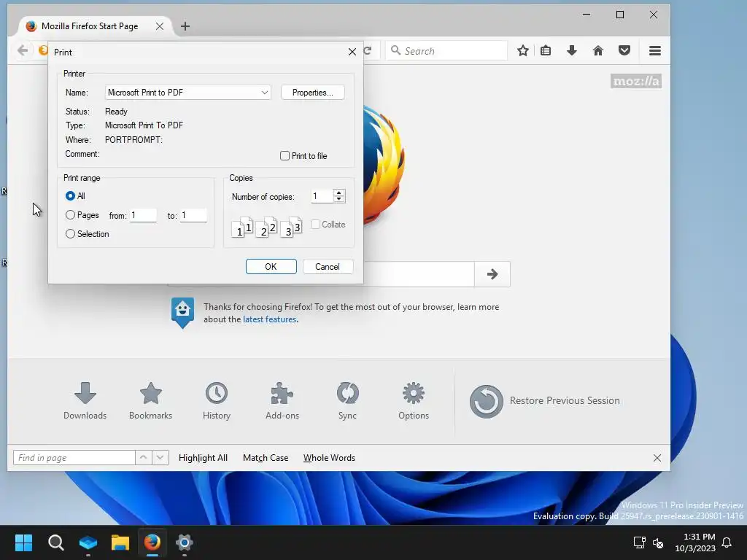Viewport: 747px width, 560px height.
Task: Go to the Firefox home icon
Action: pyautogui.click(x=598, y=50)
